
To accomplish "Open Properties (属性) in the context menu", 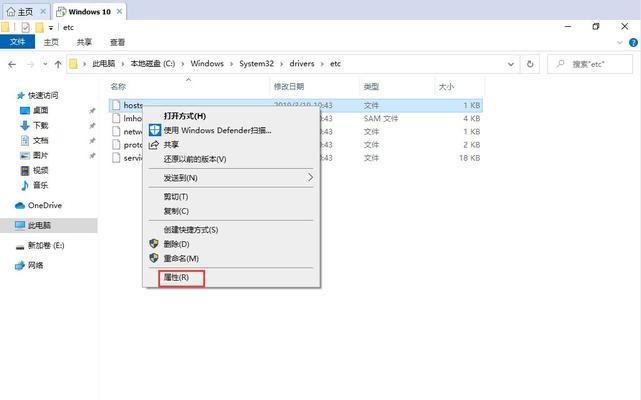I will pos(176,277).
